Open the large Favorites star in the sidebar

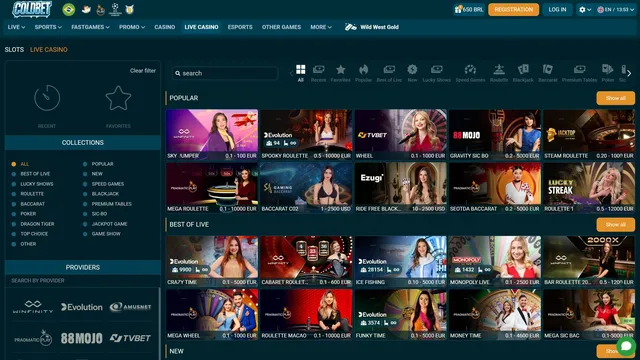click(x=118, y=98)
